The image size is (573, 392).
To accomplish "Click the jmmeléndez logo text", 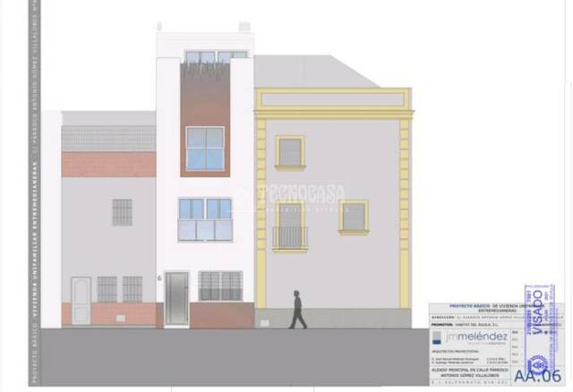I will (476, 337).
